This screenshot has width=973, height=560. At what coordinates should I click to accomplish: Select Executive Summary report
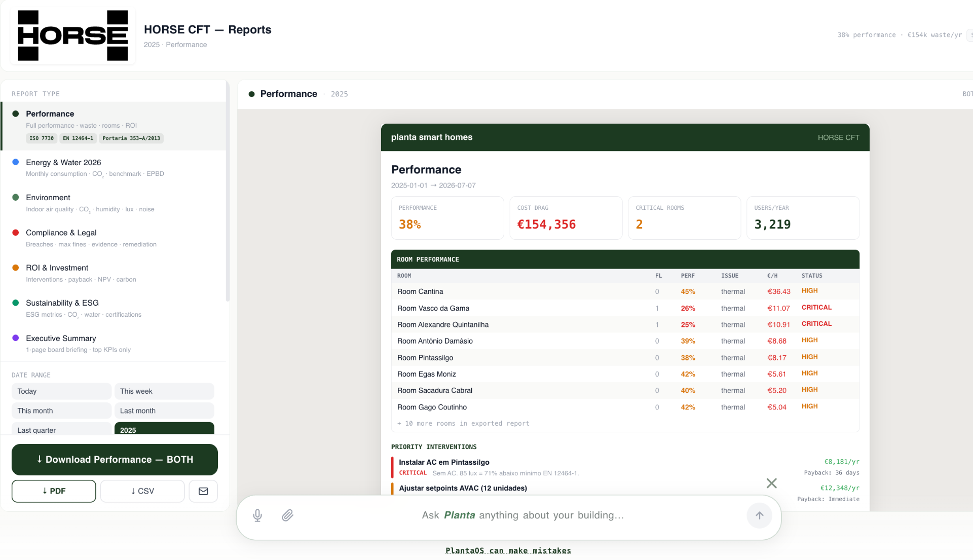114,344
